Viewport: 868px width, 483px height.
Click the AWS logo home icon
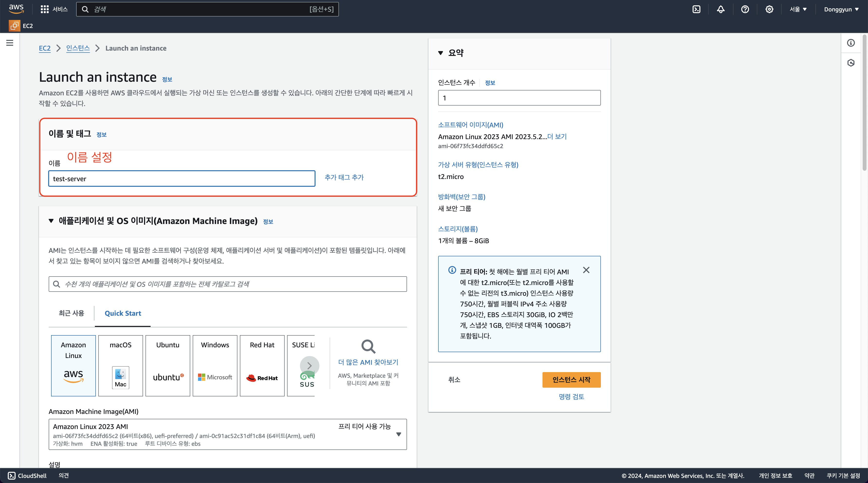click(x=16, y=9)
